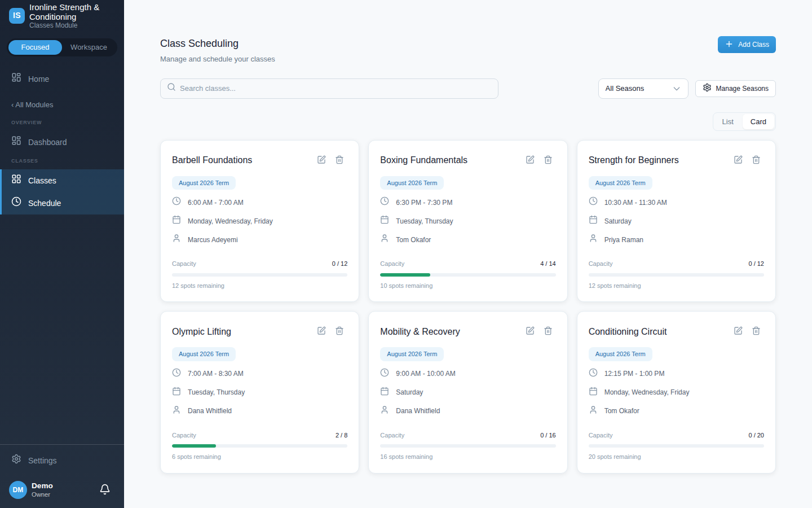Click August 2026 Term tag on Barbell Foundations
812x508 pixels.
pyautogui.click(x=204, y=183)
